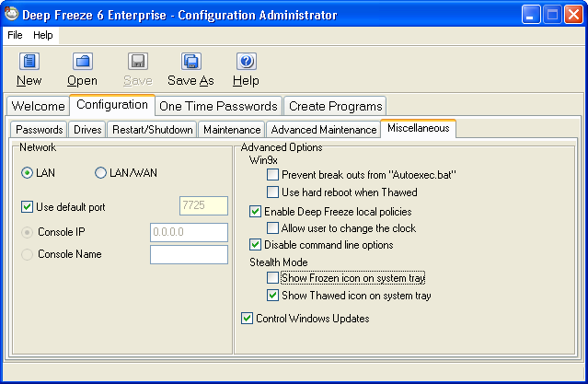Click the New configuration toolbar icon
588x384 pixels.
click(29, 62)
